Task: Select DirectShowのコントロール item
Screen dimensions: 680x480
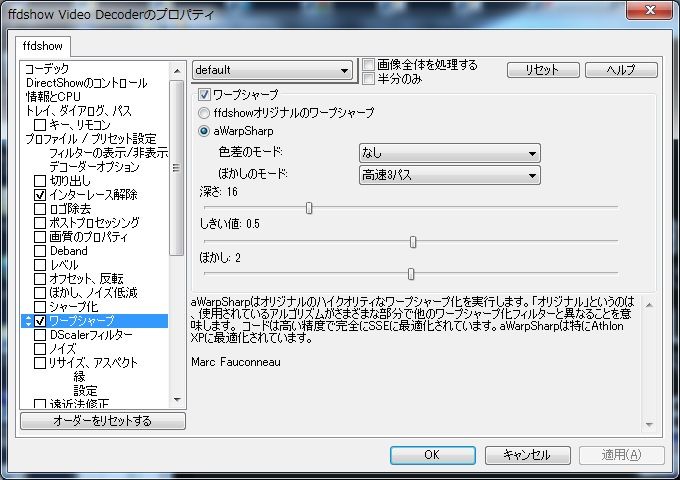Action: [x=87, y=83]
